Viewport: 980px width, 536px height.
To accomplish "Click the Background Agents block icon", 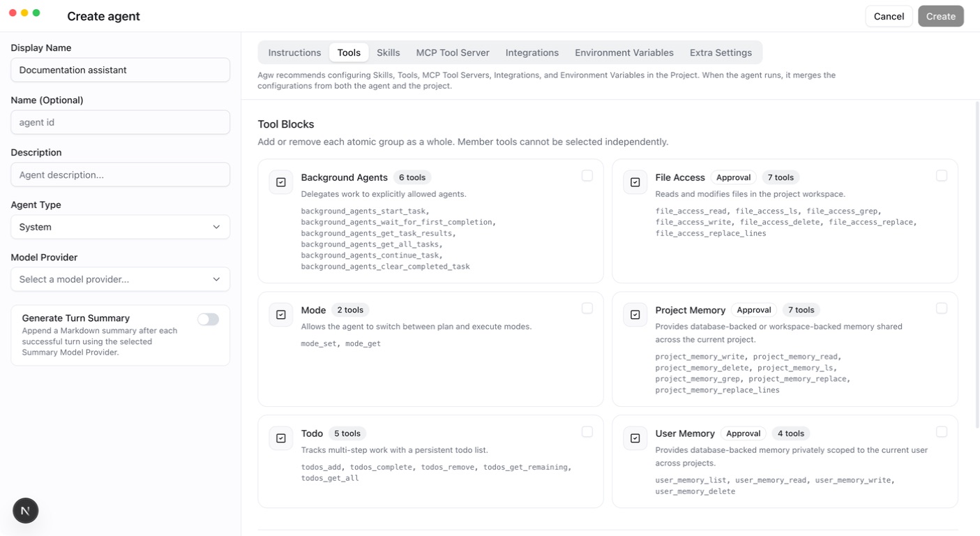I will [281, 182].
